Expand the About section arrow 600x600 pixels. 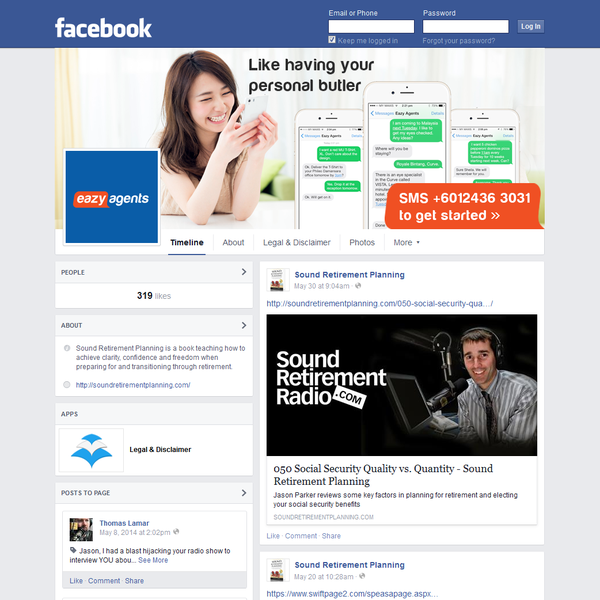(x=244, y=325)
